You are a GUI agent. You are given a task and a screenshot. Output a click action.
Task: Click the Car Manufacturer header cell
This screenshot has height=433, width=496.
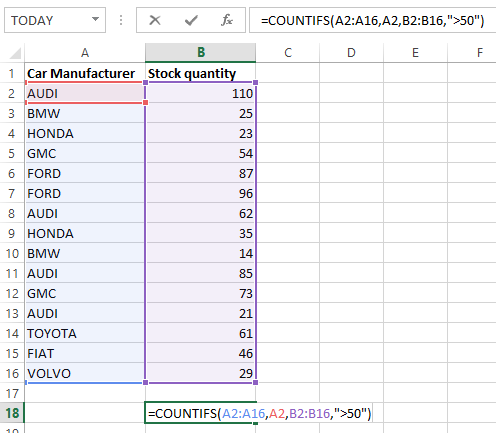[85, 73]
